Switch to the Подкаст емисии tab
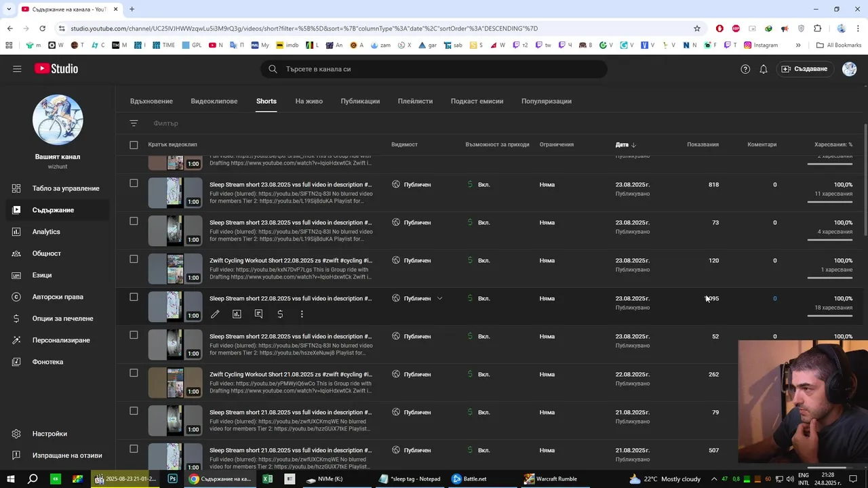868x488 pixels. point(477,101)
